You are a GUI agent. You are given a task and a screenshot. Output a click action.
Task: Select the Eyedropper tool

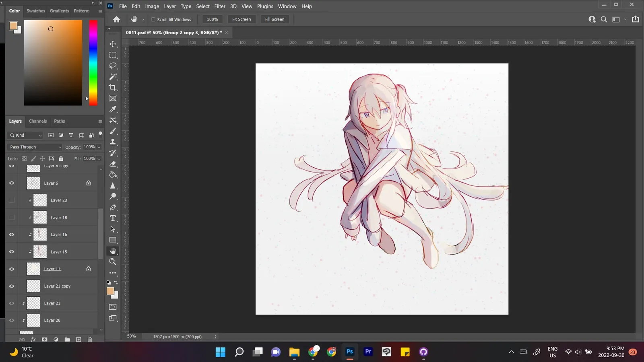(x=113, y=109)
